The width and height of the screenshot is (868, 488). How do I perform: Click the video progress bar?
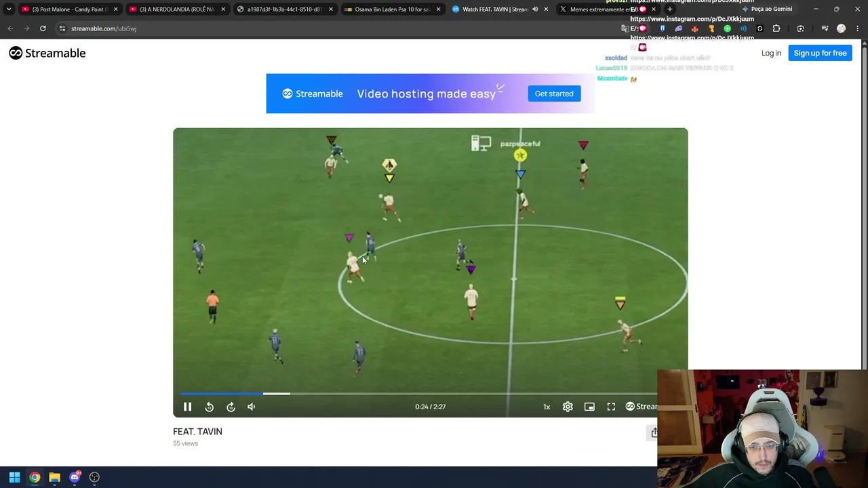pyautogui.click(x=418, y=393)
